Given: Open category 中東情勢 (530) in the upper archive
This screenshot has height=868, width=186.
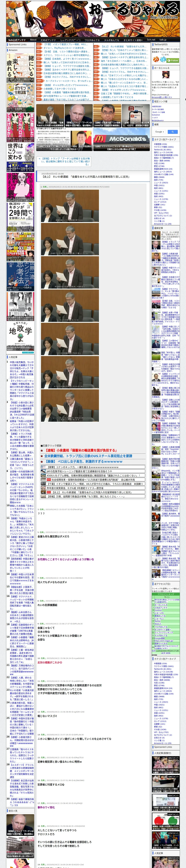Looking at the screenshot, I should [x=160, y=144].
